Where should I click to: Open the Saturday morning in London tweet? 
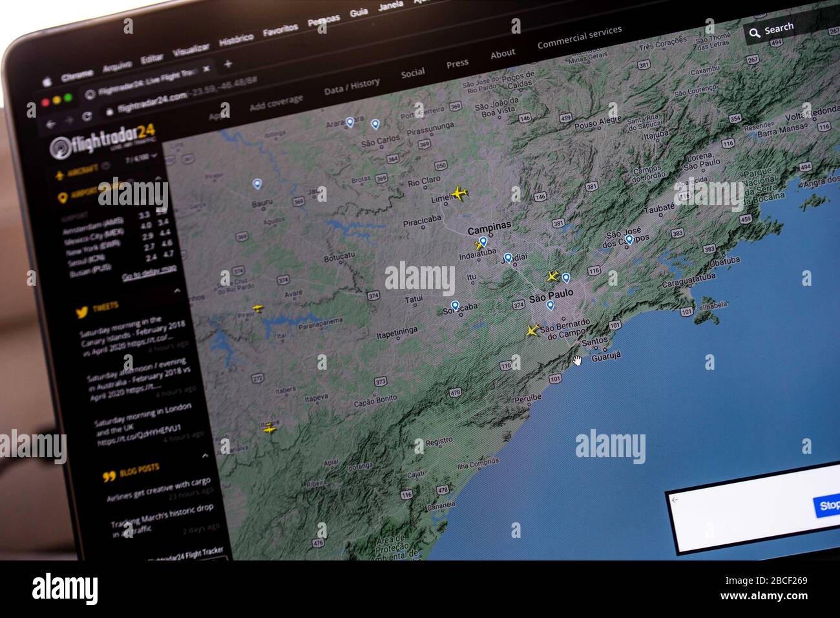(149, 425)
